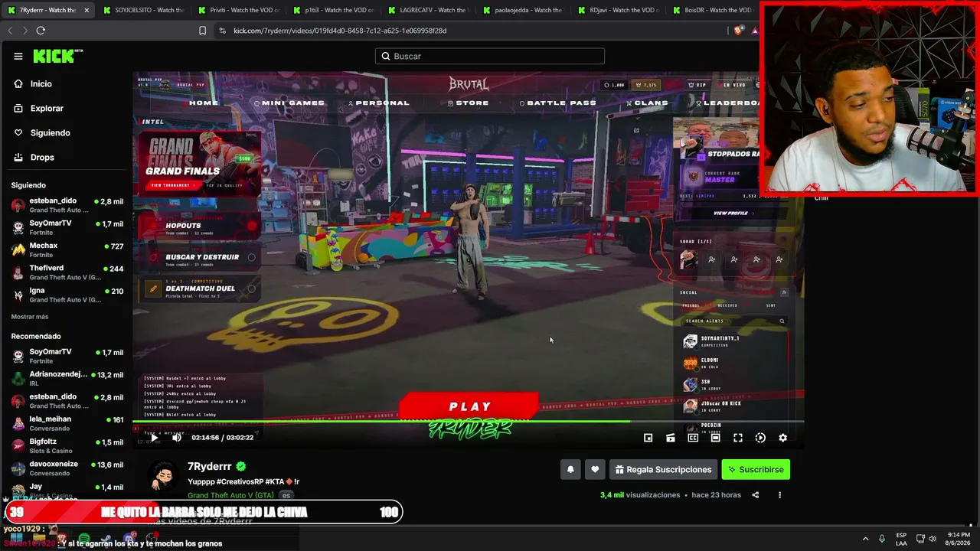This screenshot has width=980, height=551.
Task: Open Brave Shields icon in address bar
Action: click(738, 31)
